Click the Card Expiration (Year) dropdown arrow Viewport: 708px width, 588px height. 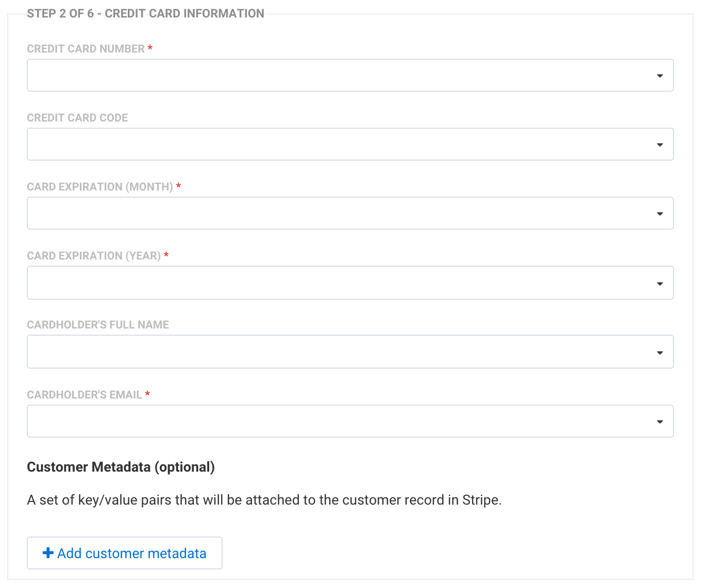660,283
